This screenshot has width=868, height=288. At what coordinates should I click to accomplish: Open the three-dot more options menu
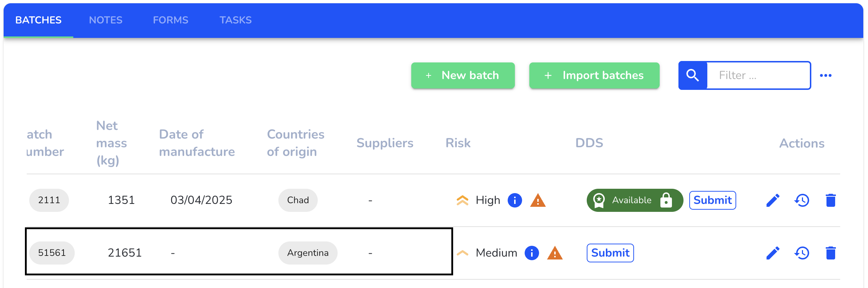point(826,75)
